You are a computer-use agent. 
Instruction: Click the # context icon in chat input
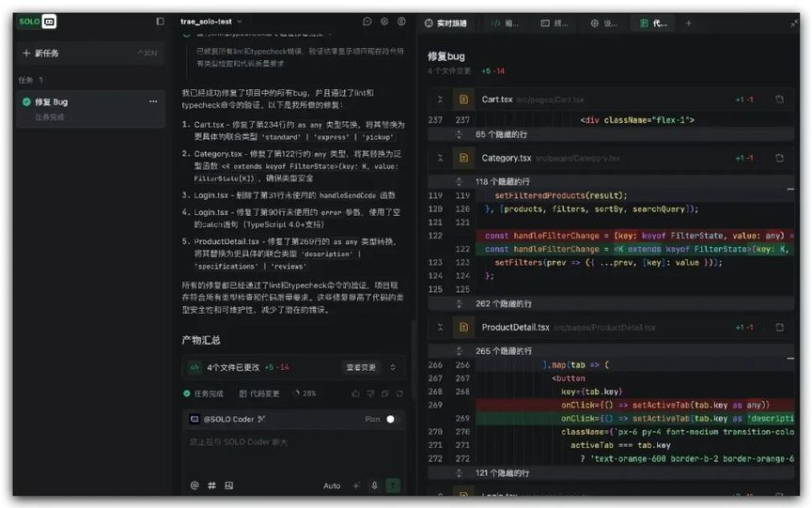211,485
